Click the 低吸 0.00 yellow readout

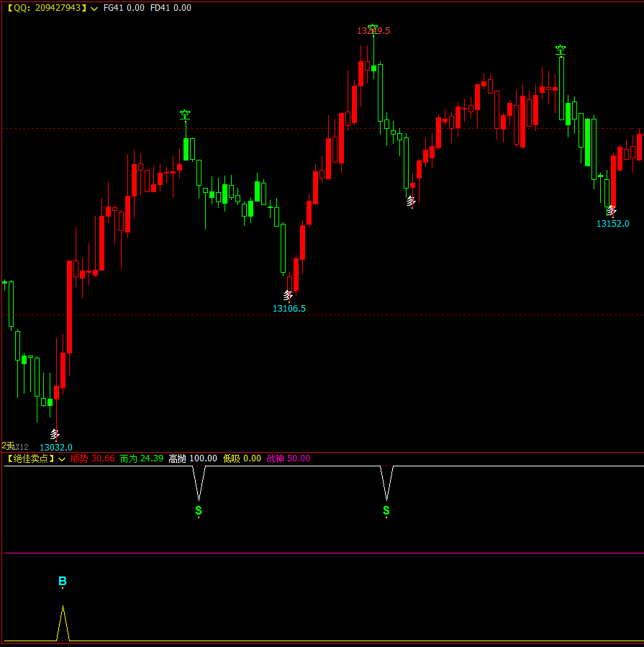tap(242, 458)
